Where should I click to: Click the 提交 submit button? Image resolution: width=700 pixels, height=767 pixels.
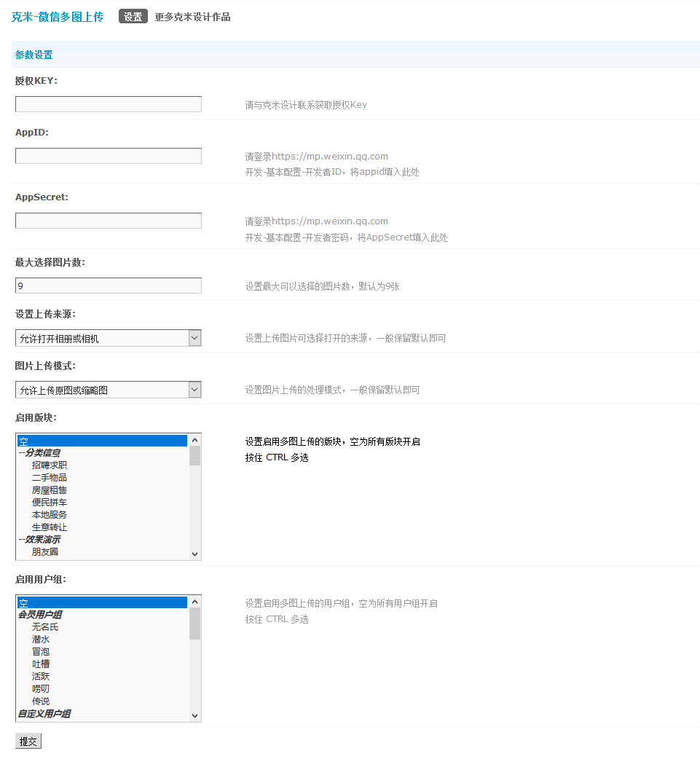(x=28, y=741)
